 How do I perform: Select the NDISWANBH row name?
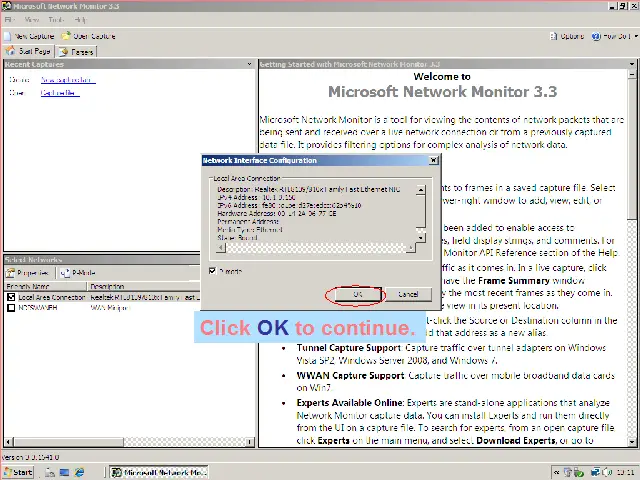[38, 308]
